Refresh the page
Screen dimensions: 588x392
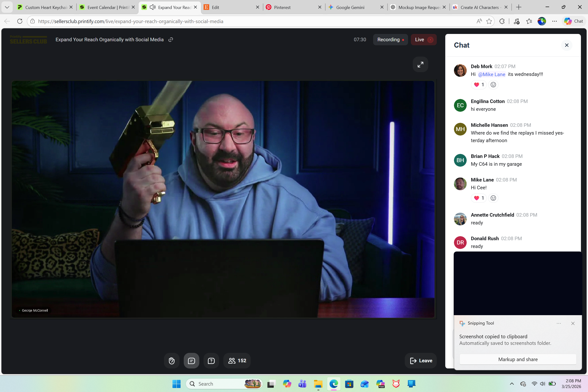tap(20, 21)
